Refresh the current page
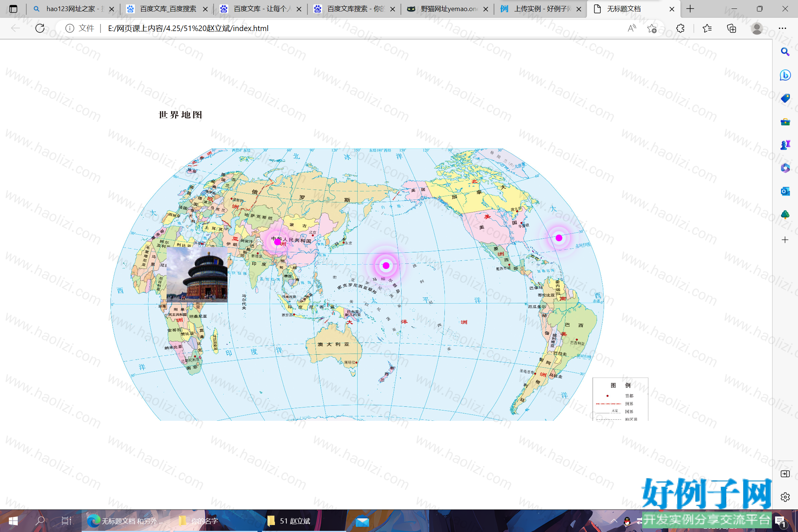 click(x=40, y=28)
